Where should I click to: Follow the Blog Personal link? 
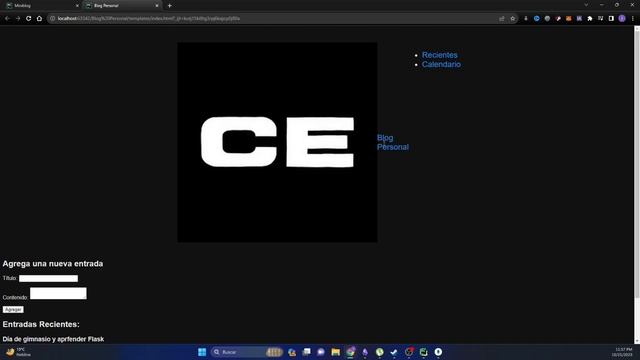click(393, 142)
